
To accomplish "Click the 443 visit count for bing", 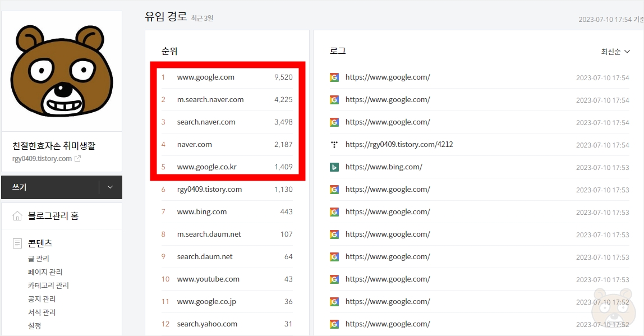I will [x=286, y=212].
